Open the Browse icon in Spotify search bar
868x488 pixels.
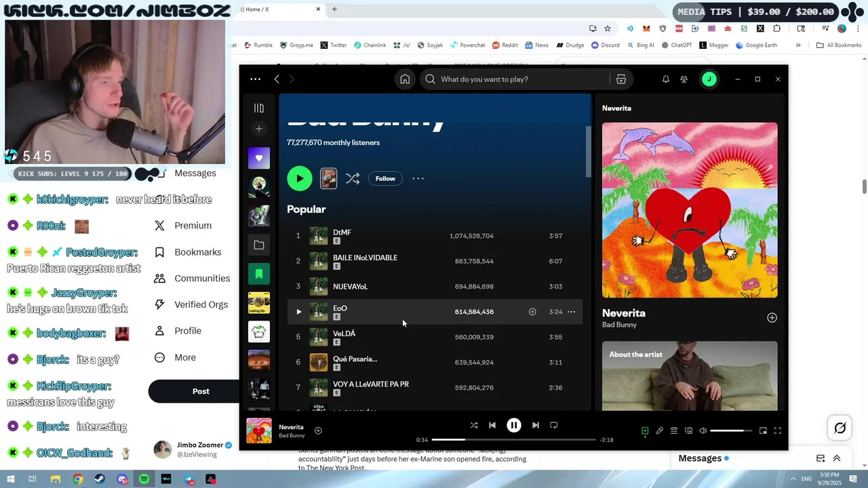tap(620, 79)
